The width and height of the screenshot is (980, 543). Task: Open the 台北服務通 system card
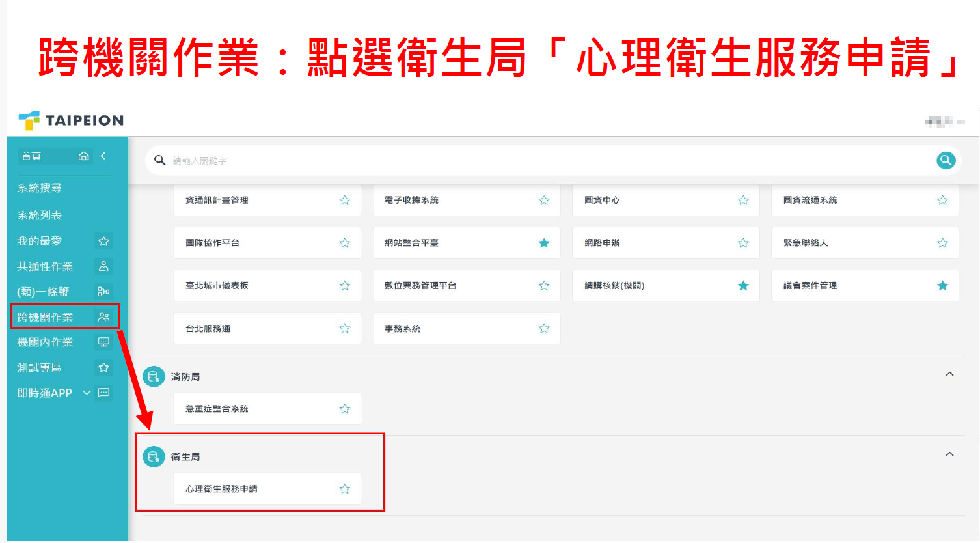(x=208, y=329)
